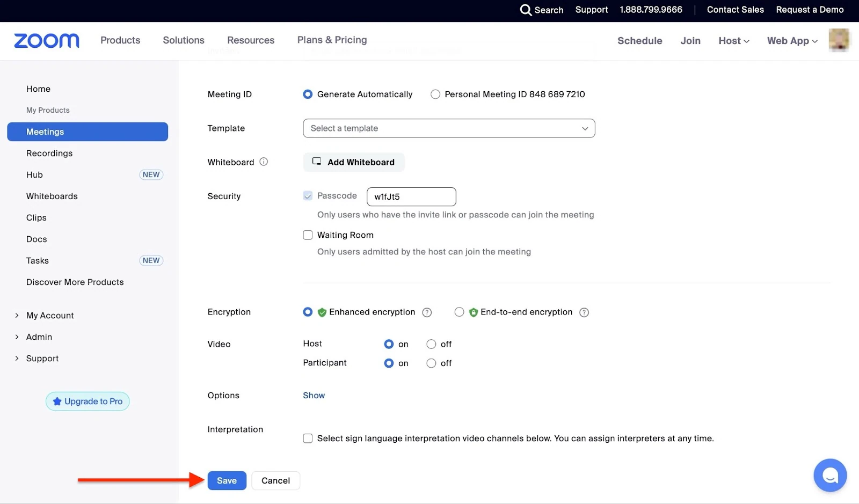Open the chat support bubble
859x504 pixels.
pos(830,475)
